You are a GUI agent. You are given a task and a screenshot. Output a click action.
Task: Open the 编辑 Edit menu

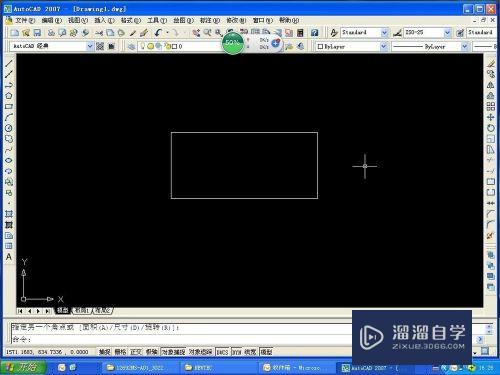tap(51, 20)
